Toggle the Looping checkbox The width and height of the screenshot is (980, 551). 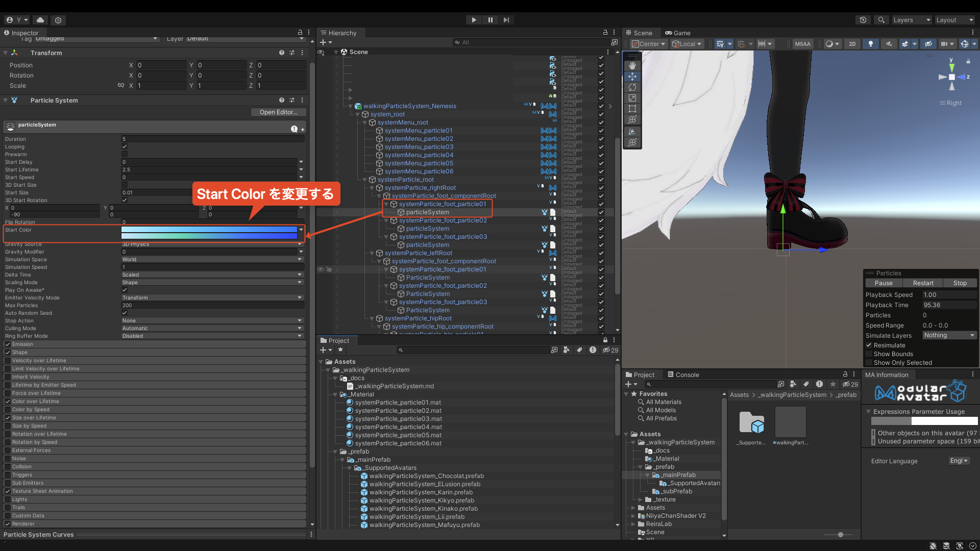(x=125, y=146)
